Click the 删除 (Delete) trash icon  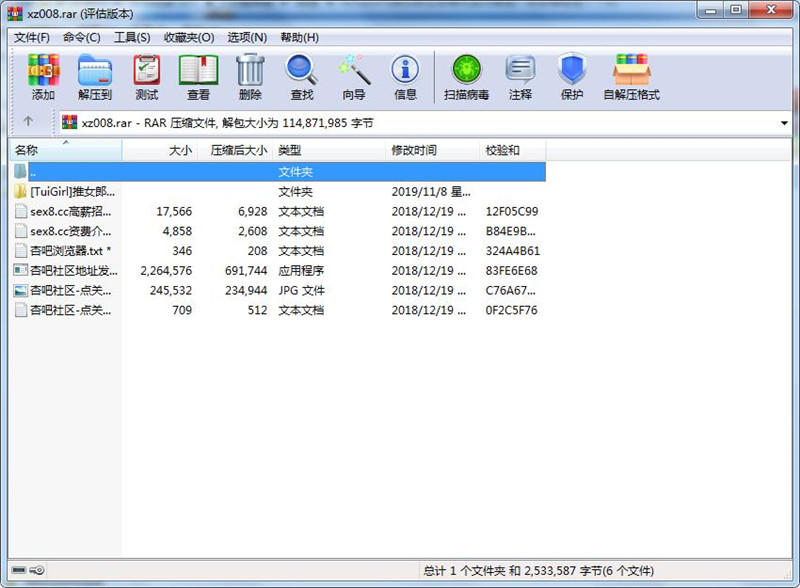pos(250,77)
